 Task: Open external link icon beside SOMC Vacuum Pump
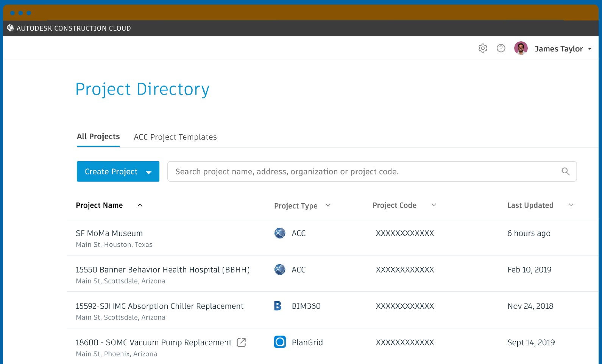pyautogui.click(x=241, y=342)
